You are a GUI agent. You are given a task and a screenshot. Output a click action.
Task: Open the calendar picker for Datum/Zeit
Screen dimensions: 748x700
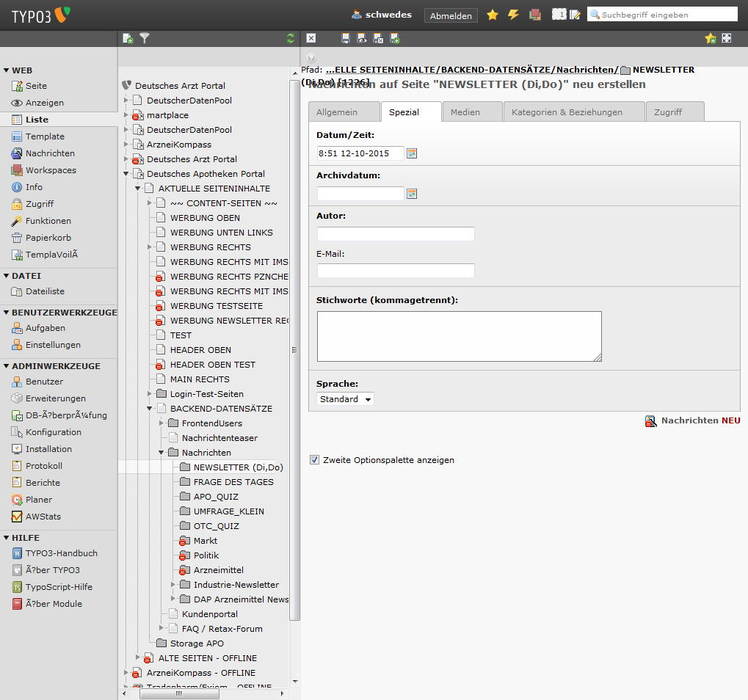412,153
